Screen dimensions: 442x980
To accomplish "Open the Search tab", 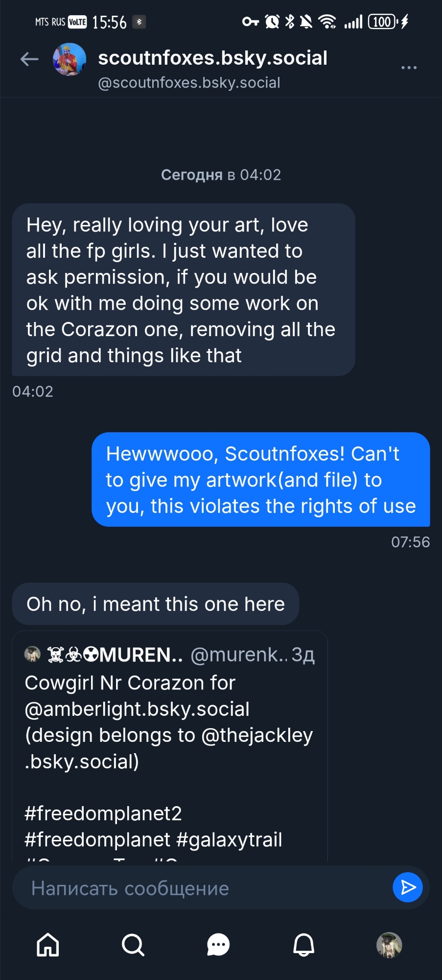I will (x=133, y=945).
